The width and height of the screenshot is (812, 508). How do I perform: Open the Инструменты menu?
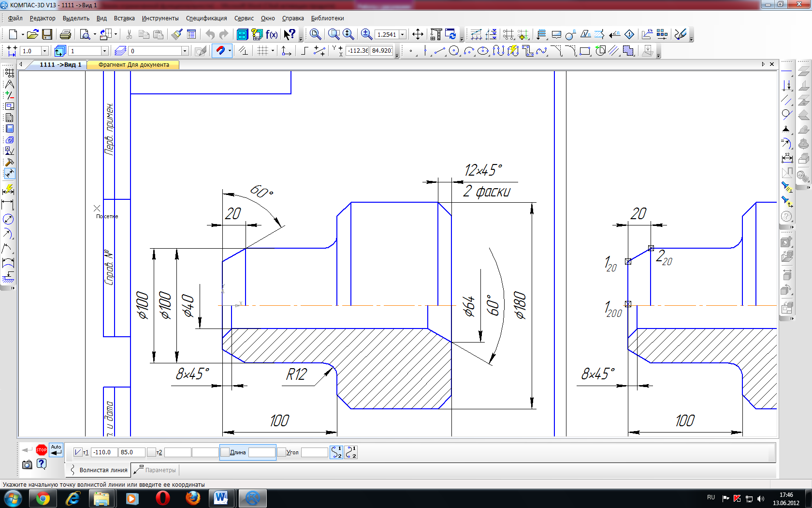pyautogui.click(x=160, y=18)
